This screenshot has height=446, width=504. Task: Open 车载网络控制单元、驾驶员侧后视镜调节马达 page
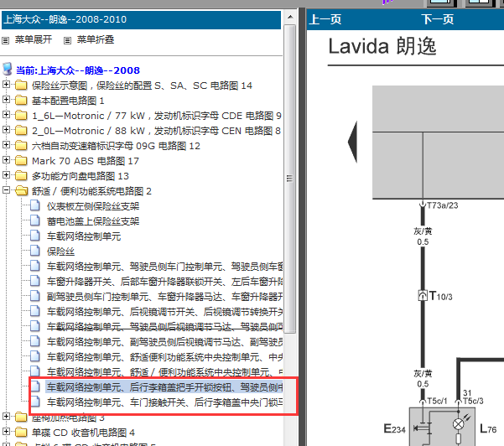165,327
